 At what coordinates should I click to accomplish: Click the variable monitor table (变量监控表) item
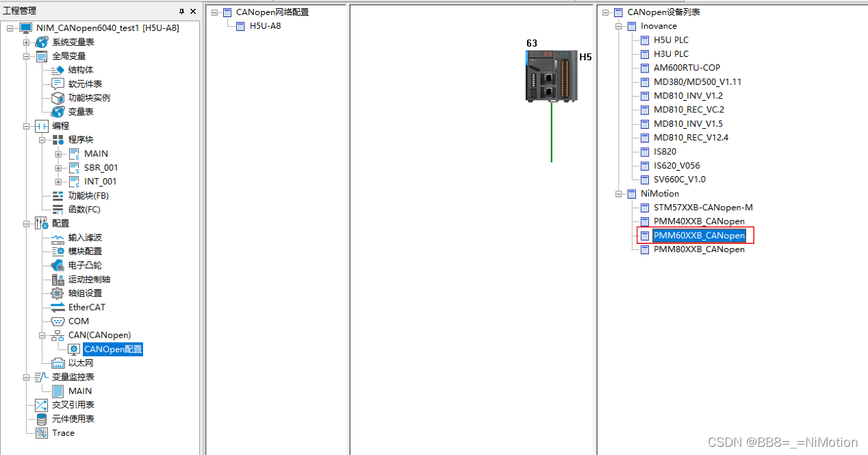pyautogui.click(x=73, y=378)
